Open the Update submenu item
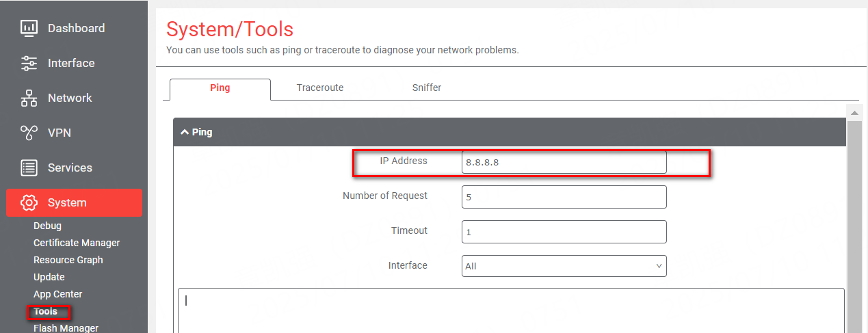The height and width of the screenshot is (333, 868). pos(49,277)
